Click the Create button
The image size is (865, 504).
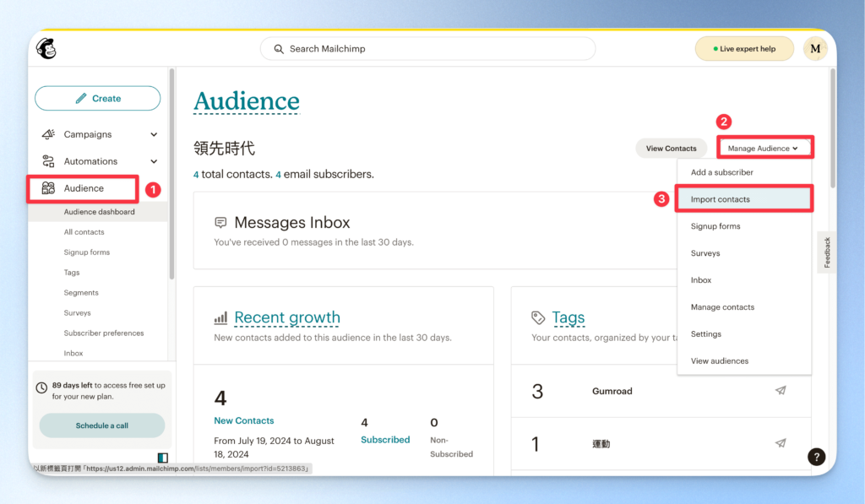point(98,98)
